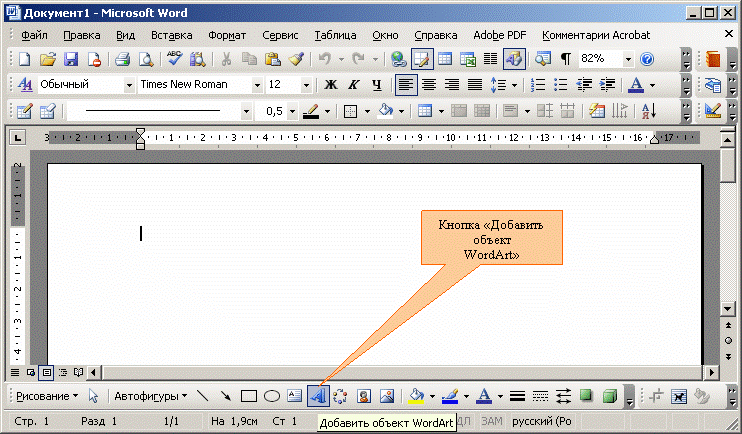Open the 82% zoom level dropdown
The width and height of the screenshot is (742, 434).
[x=629, y=59]
